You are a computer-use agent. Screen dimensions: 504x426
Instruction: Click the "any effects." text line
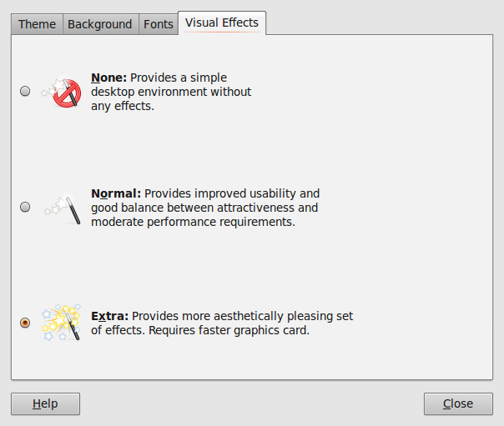[x=123, y=106]
